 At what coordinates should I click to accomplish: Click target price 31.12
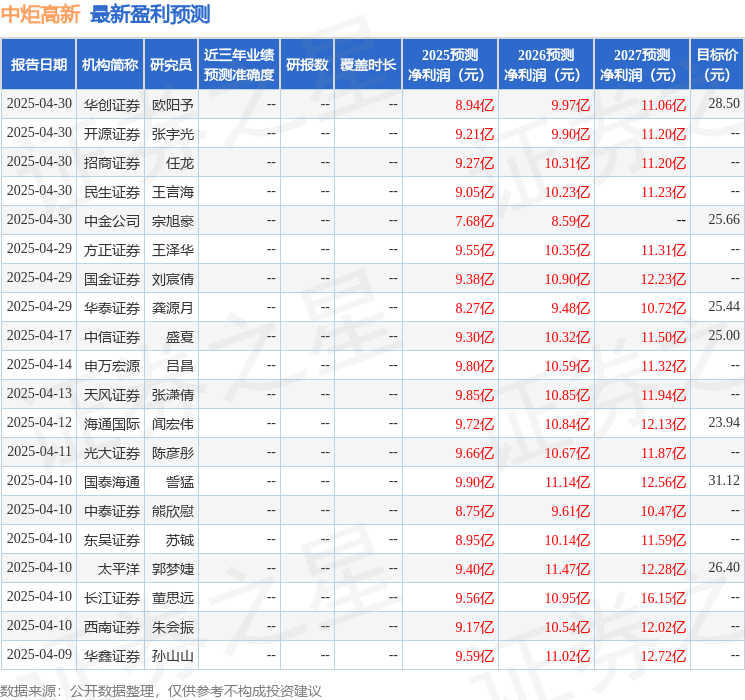tap(724, 480)
